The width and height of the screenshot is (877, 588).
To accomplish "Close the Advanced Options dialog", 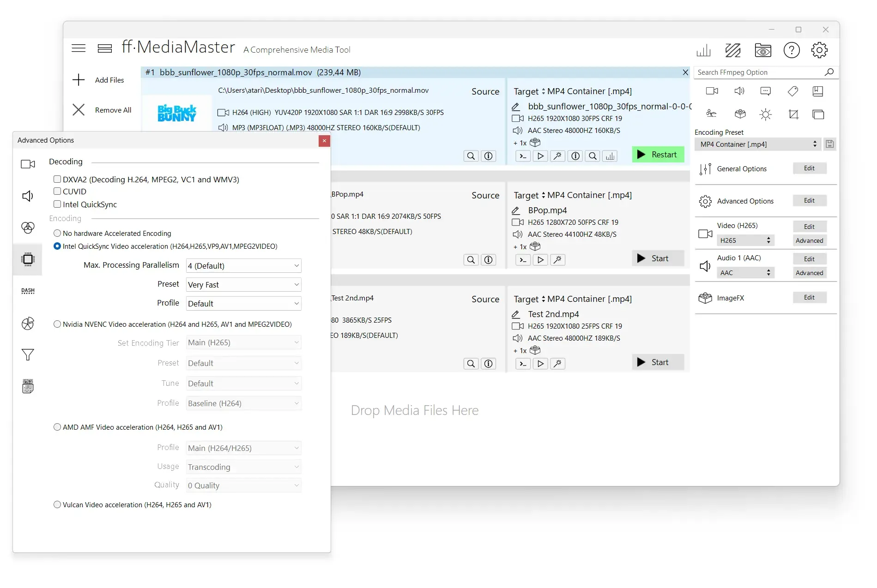I will [324, 141].
